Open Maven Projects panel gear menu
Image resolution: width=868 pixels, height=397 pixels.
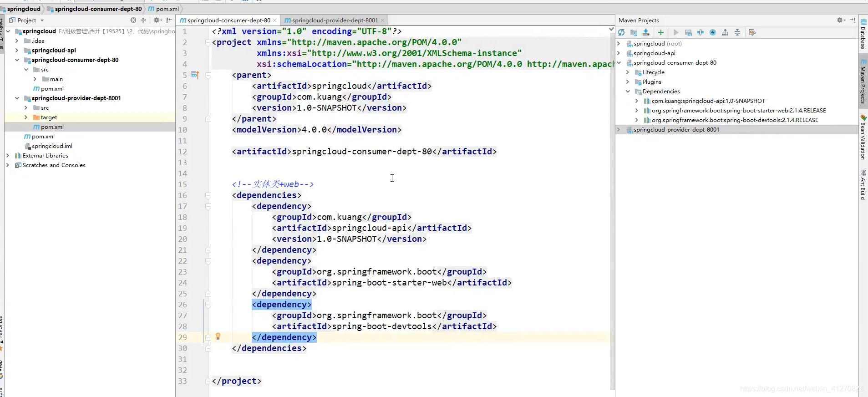(x=841, y=20)
